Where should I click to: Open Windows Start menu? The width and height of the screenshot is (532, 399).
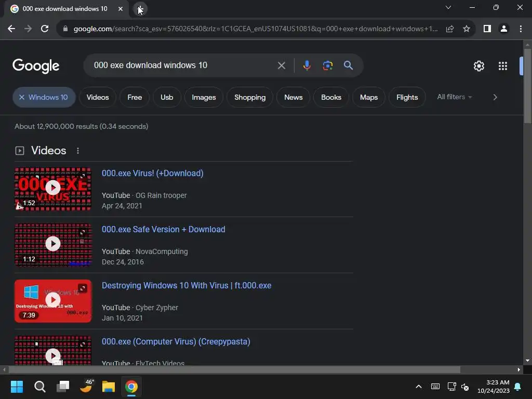(x=17, y=387)
